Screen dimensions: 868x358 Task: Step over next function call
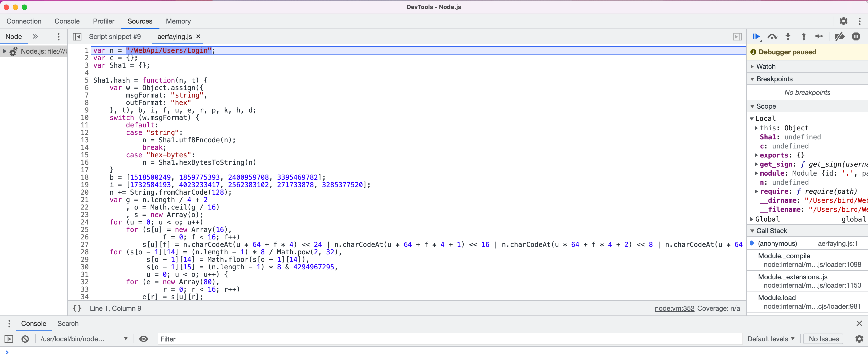772,37
